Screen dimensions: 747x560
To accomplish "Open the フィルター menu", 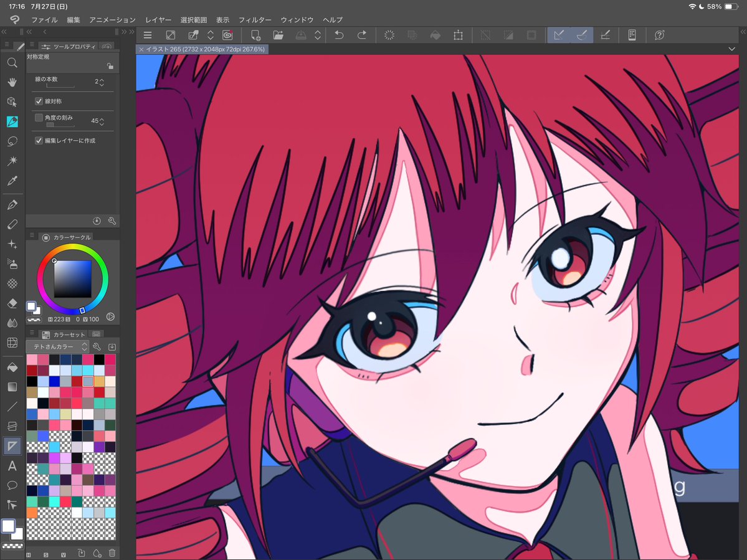I will tap(255, 19).
